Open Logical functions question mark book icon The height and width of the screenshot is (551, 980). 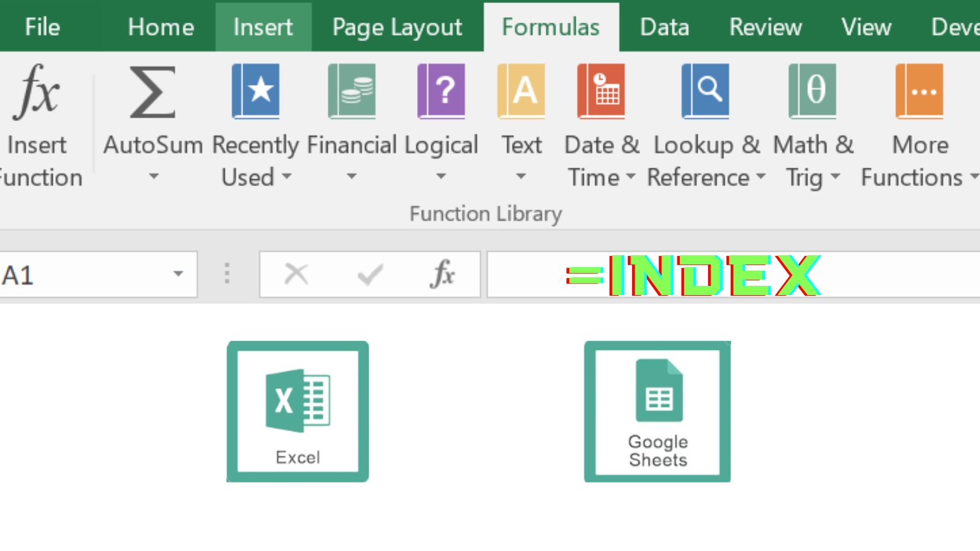point(441,91)
